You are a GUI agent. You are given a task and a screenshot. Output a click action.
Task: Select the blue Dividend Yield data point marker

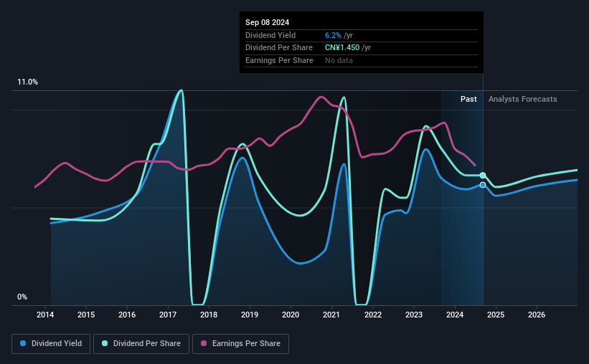483,185
